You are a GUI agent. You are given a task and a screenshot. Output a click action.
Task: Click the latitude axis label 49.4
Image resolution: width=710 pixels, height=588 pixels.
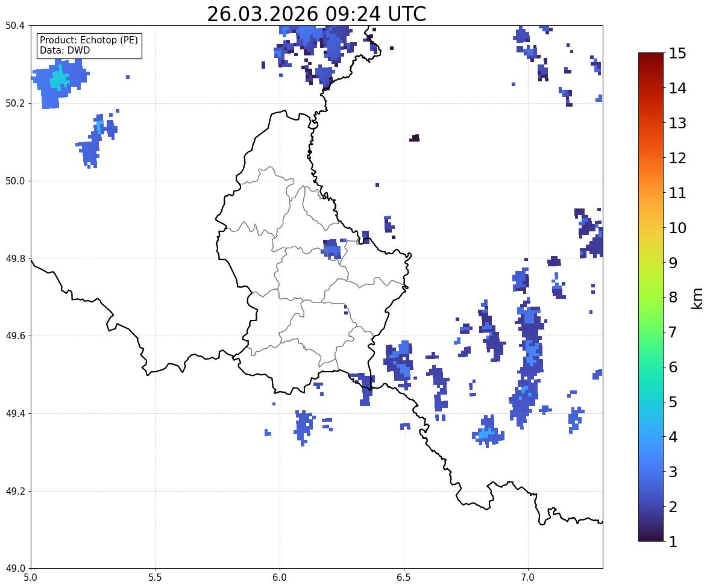point(15,414)
